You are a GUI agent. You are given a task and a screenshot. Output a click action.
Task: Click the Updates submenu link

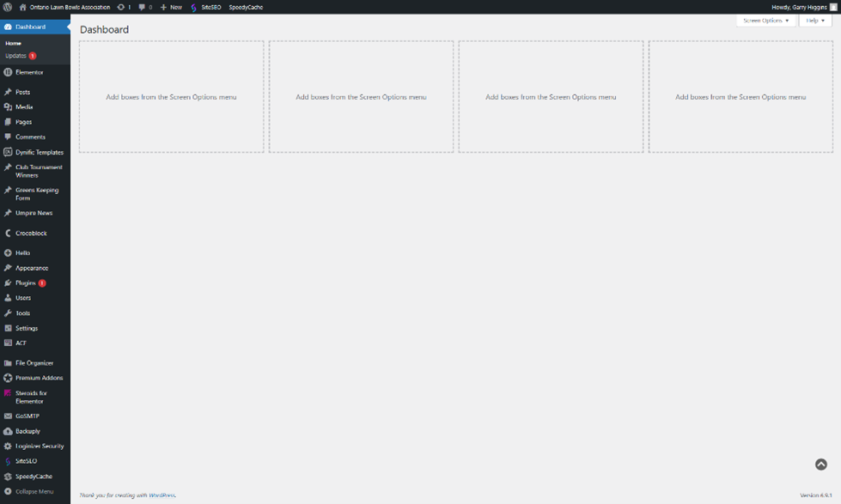16,56
